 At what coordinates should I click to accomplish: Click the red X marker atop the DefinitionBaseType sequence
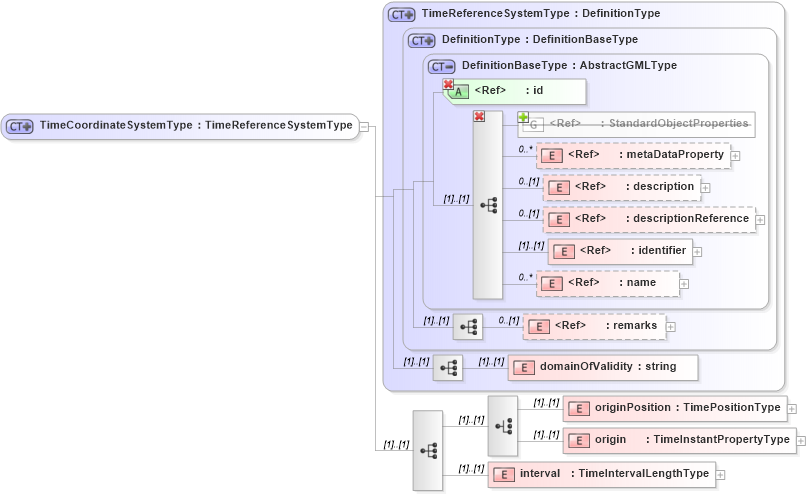pyautogui.click(x=479, y=116)
